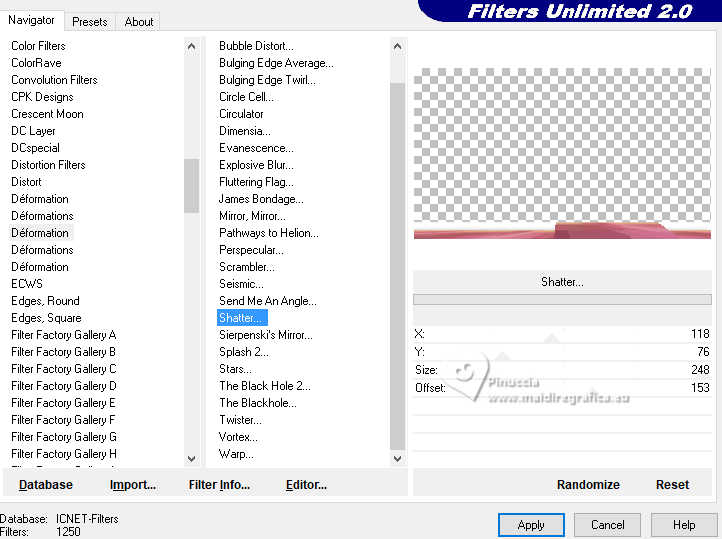Screen dimensions: 722x539
Task: Click the filter preview image
Action: (562, 153)
